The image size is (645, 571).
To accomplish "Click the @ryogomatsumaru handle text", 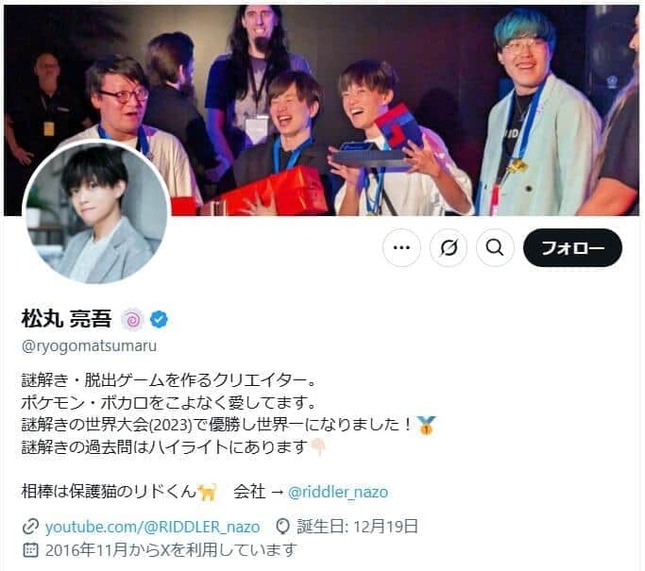I will (89, 346).
